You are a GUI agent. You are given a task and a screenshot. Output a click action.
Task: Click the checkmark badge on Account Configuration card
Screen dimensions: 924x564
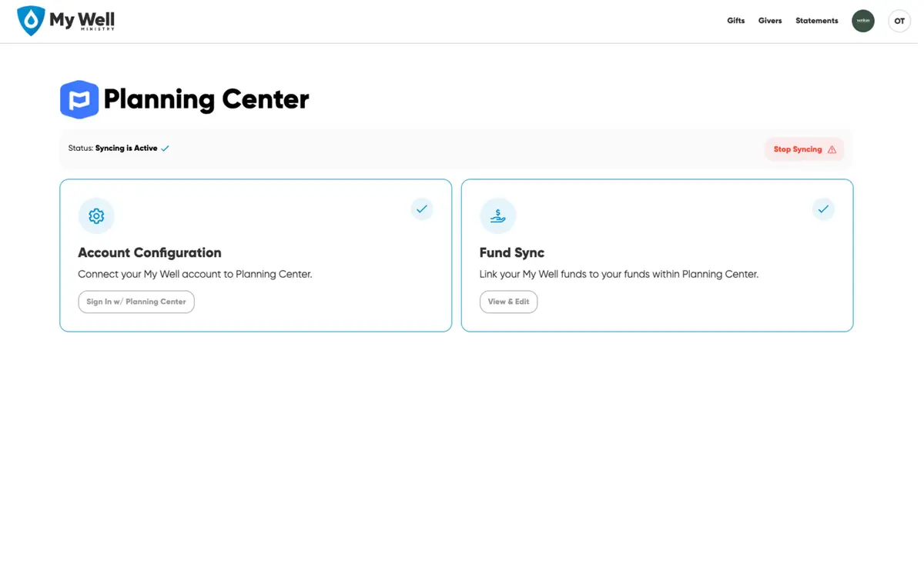[421, 209]
